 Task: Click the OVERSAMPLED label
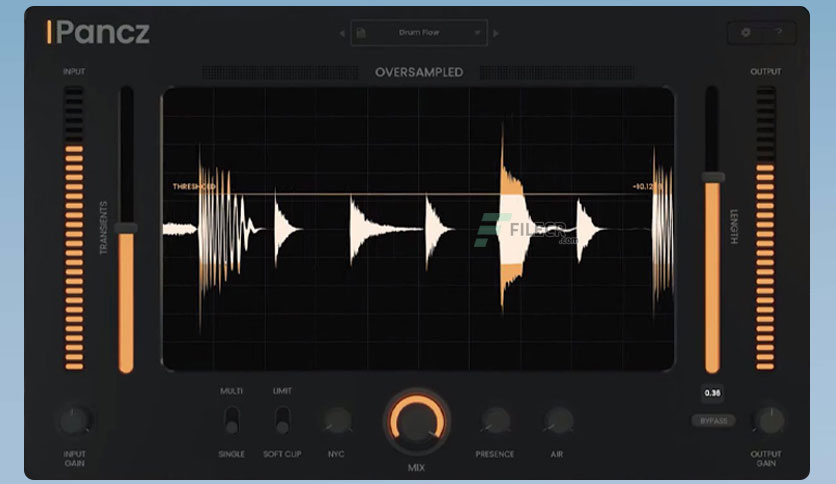tap(419, 72)
